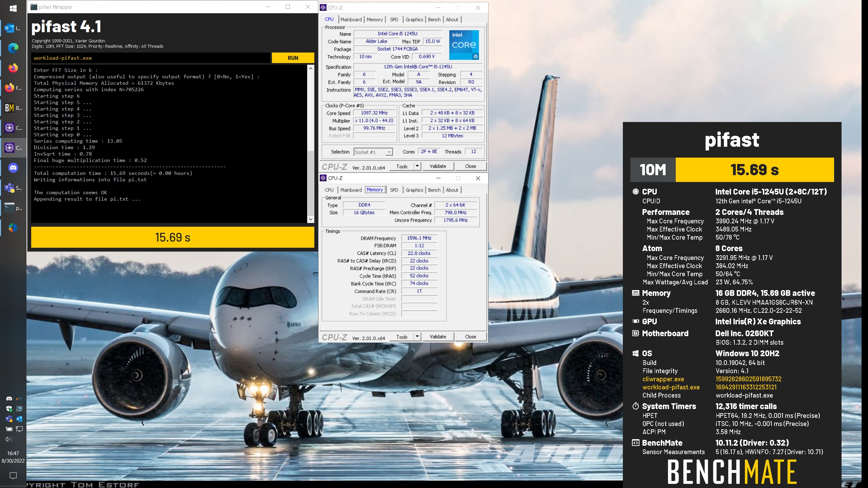Switch to pifast console taskbar icon

click(x=13, y=208)
